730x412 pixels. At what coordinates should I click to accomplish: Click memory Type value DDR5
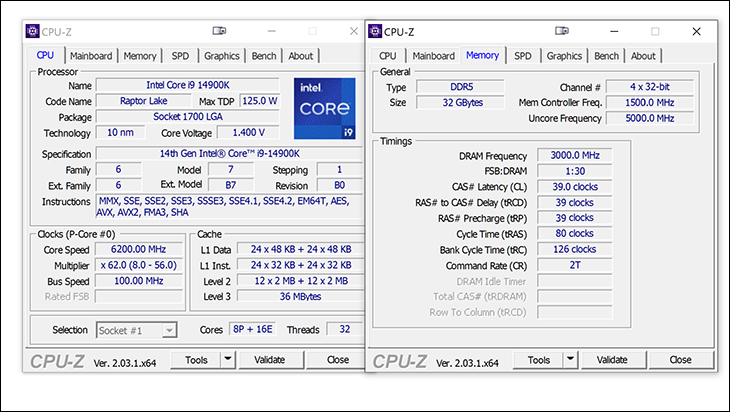[460, 87]
